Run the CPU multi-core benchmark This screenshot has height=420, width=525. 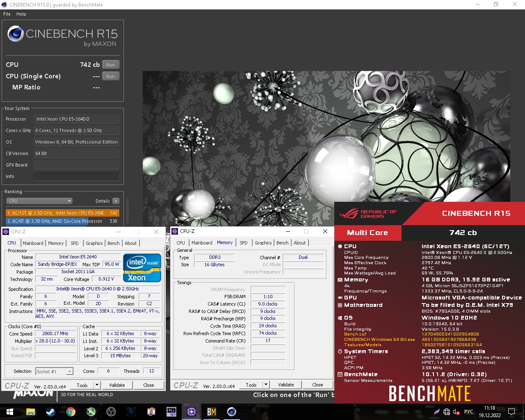pyautogui.click(x=111, y=65)
